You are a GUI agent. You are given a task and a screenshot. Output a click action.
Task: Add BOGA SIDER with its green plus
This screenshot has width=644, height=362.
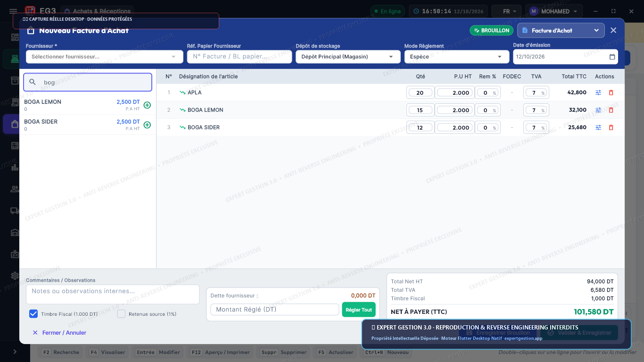(147, 125)
